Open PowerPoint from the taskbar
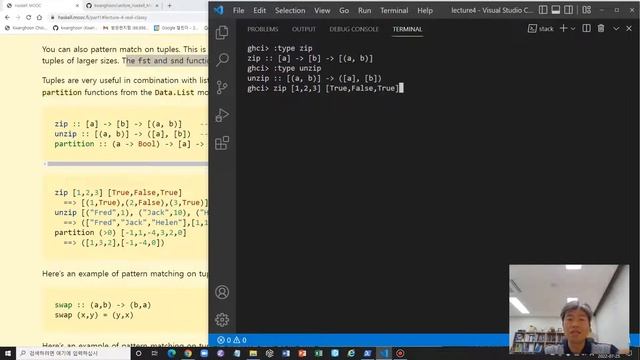 click(302, 353)
